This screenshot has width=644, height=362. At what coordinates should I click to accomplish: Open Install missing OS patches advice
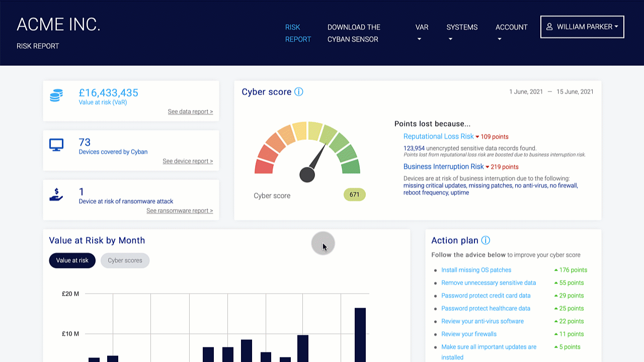click(x=476, y=270)
